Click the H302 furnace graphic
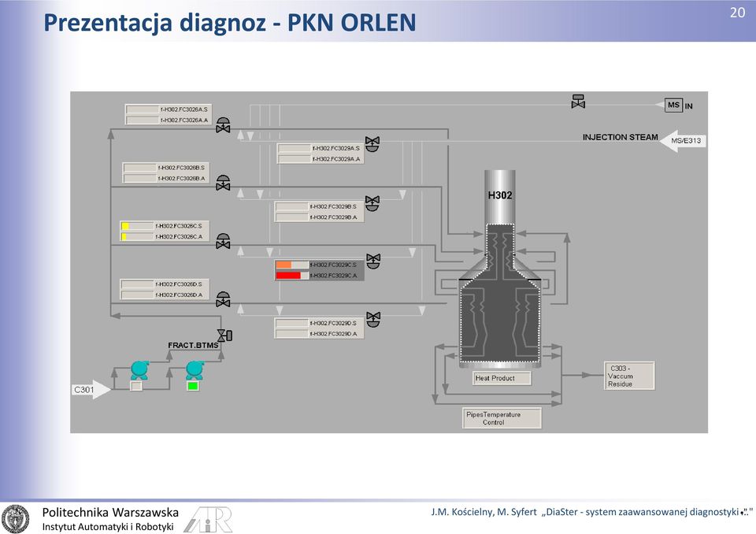The width and height of the screenshot is (756, 534). tap(500, 268)
